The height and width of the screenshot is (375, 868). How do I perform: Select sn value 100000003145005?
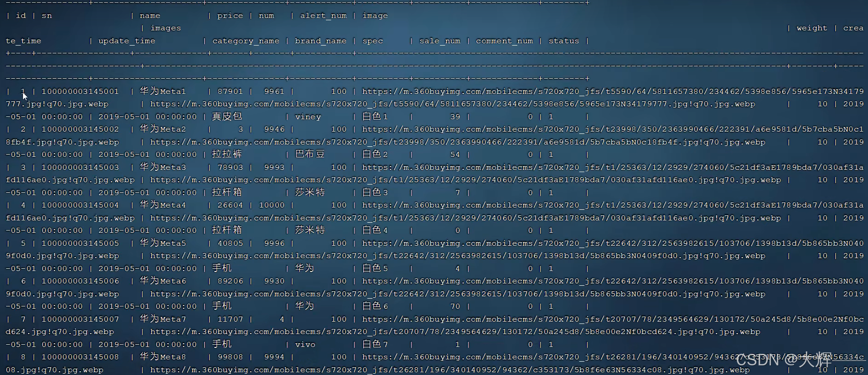80,243
